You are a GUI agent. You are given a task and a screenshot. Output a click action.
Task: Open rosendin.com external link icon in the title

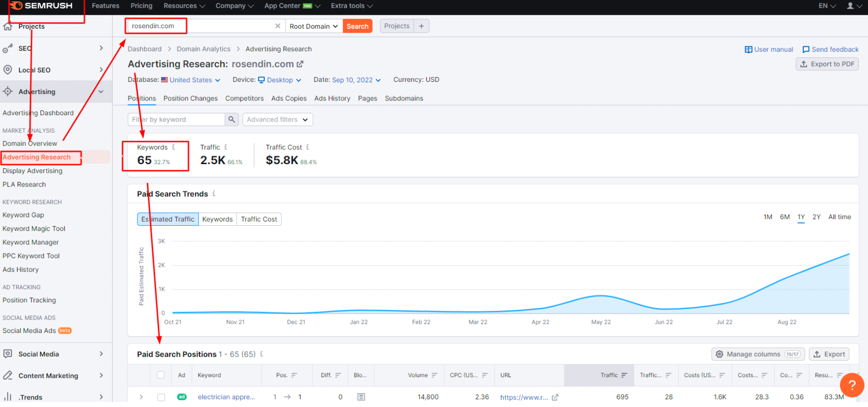click(x=300, y=64)
